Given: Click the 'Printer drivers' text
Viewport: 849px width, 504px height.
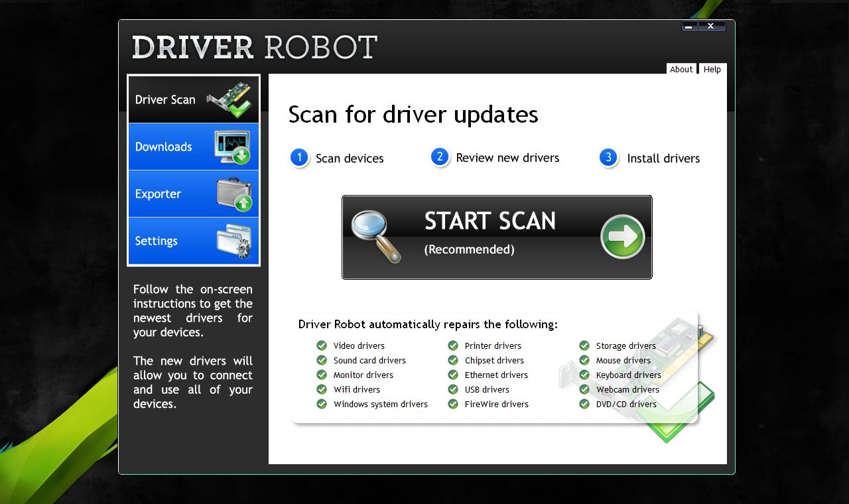Looking at the screenshot, I should (x=493, y=346).
